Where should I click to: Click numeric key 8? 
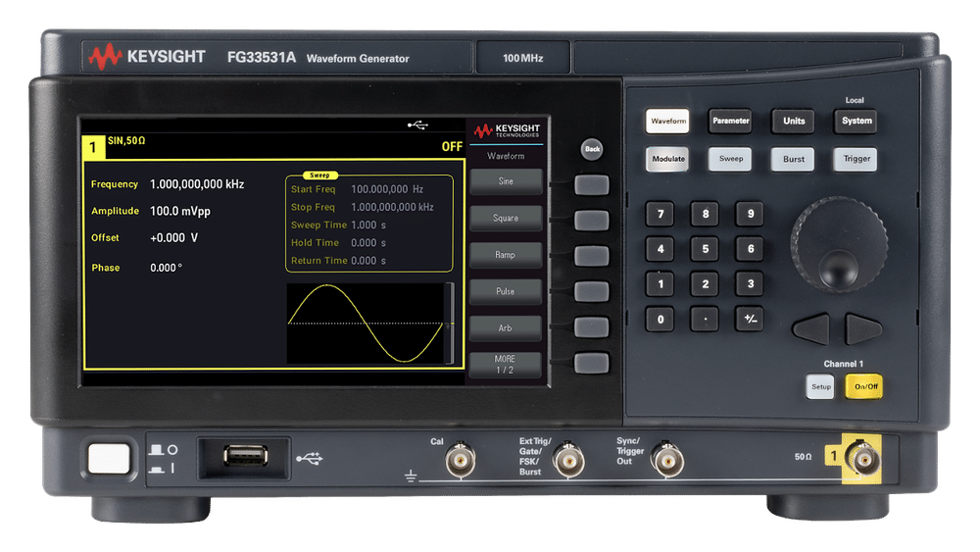click(x=705, y=214)
